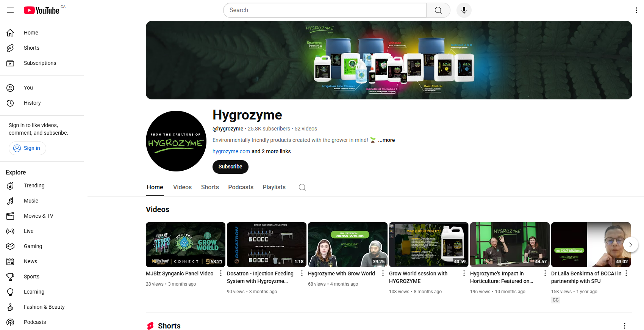This screenshot has height=330, width=644.
Task: Open Dosatron Injection Feeding System title
Action: pyautogui.click(x=260, y=277)
